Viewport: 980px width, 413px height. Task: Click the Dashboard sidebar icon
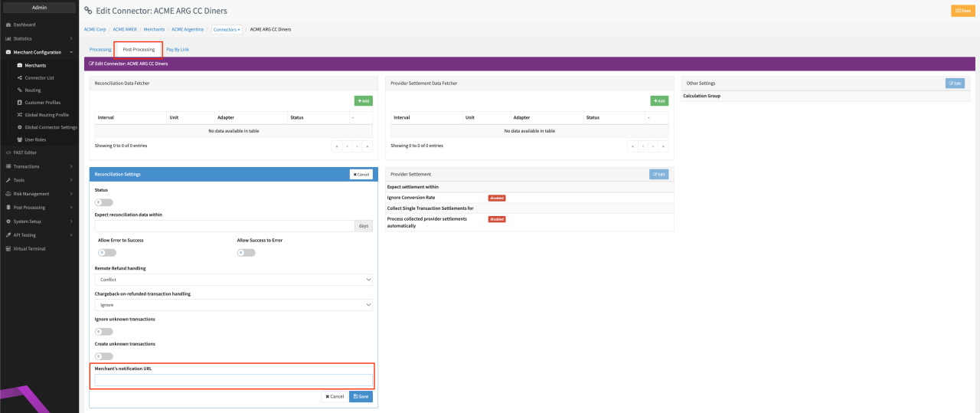(8, 25)
